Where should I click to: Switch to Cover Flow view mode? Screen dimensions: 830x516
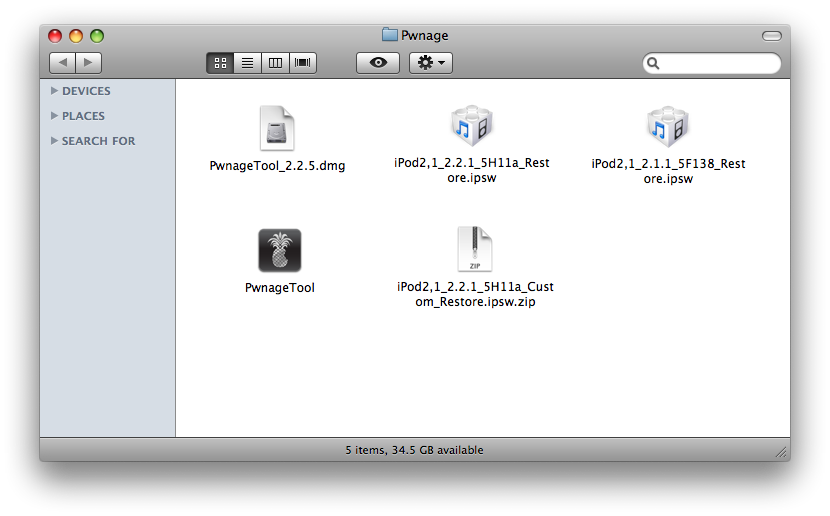[x=302, y=63]
